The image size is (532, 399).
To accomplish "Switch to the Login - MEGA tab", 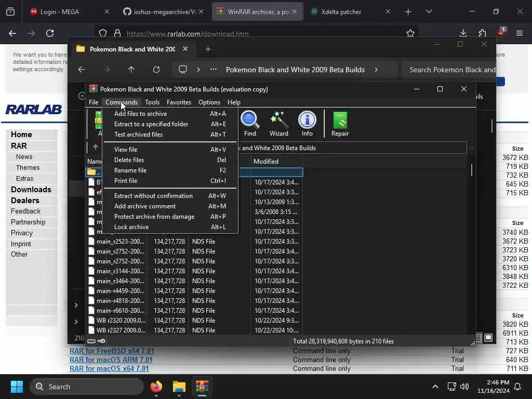I will pos(70,12).
